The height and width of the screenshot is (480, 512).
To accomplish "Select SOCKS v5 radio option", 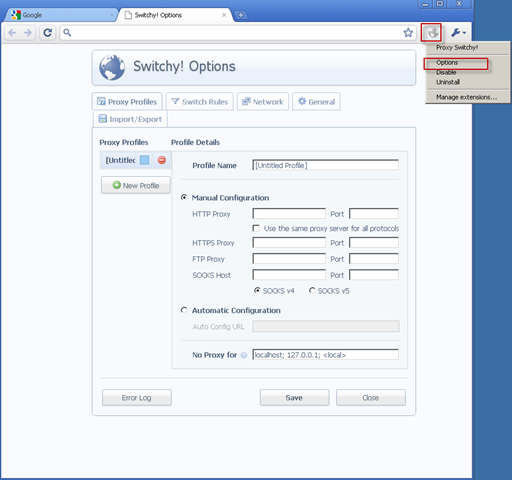I will [x=312, y=291].
